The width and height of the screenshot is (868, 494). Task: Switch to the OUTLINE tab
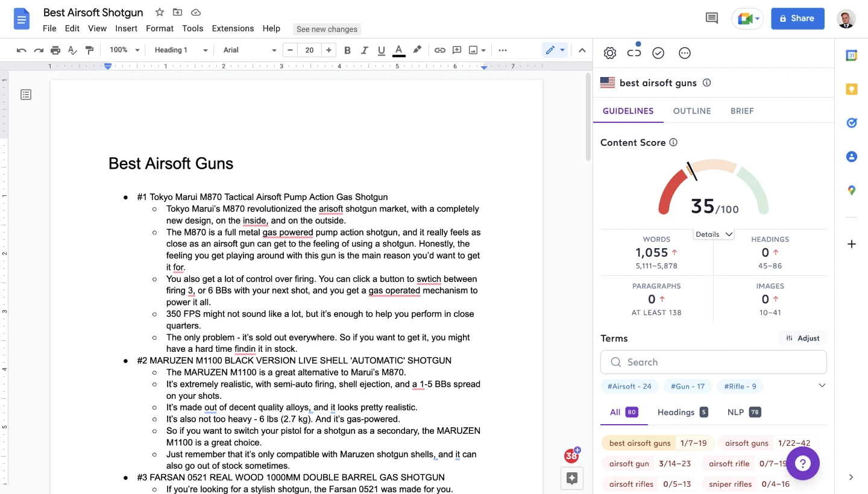click(692, 111)
